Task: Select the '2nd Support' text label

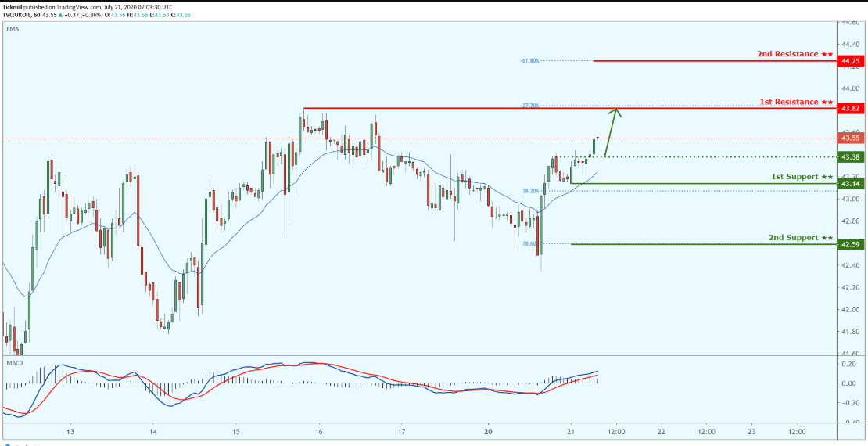Action: click(x=793, y=238)
